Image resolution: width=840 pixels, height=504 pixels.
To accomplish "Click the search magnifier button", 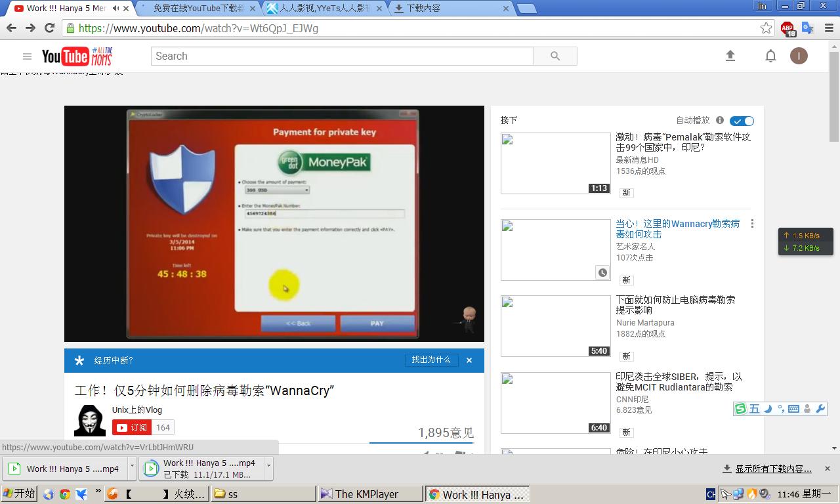I will [x=555, y=56].
